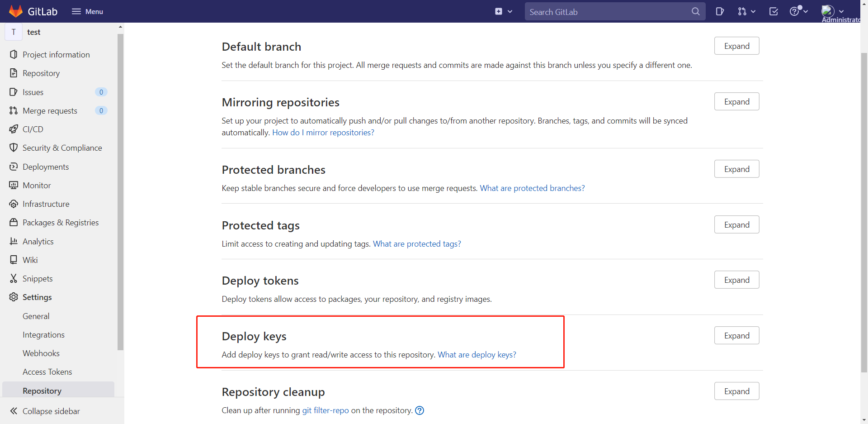This screenshot has width=868, height=424.
Task: Select Merge requests in the sidebar
Action: (50, 110)
